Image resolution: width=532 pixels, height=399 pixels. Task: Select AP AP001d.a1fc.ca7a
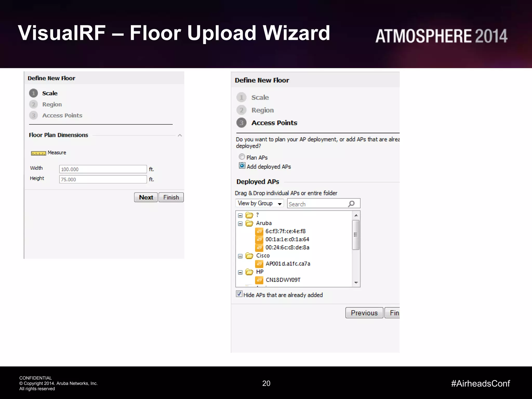point(288,264)
